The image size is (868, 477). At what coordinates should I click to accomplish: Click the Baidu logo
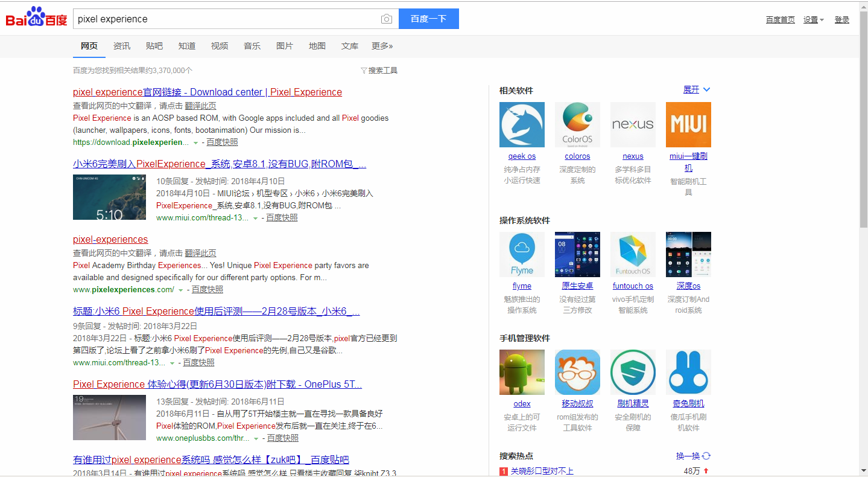36,18
